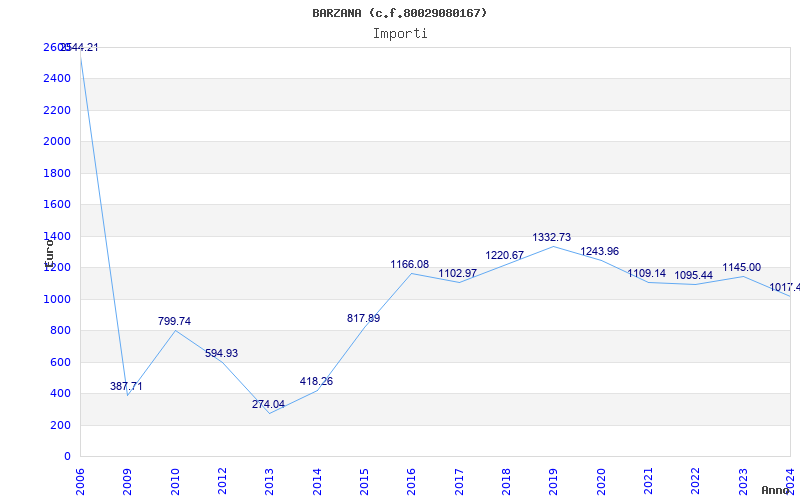Select the 2013 year on x-axis
The height and width of the screenshot is (500, 800).
coord(270,479)
